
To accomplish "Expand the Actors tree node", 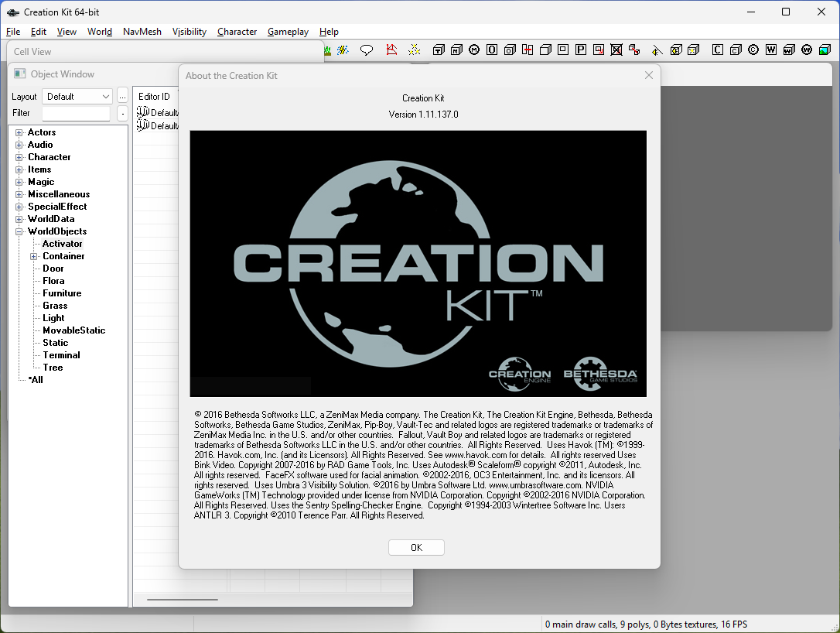I will click(x=19, y=132).
